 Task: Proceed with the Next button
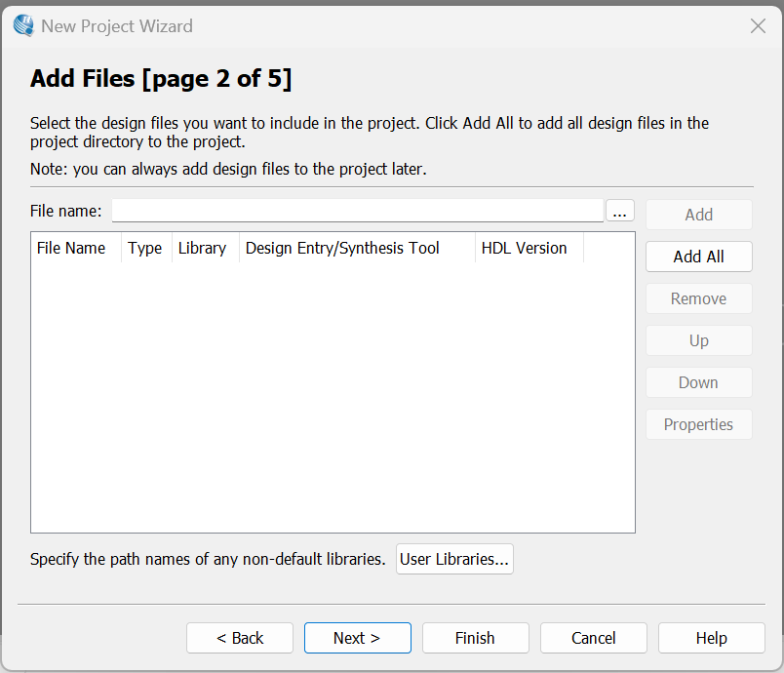point(357,638)
